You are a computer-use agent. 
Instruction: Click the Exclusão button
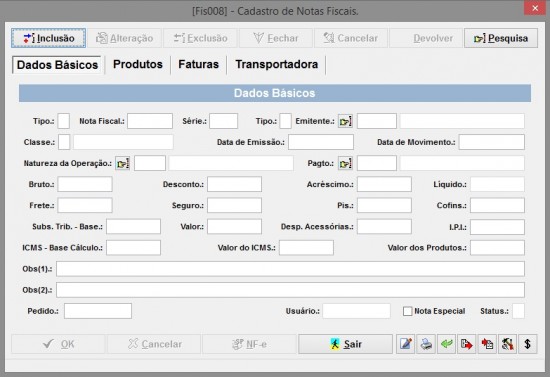(x=200, y=38)
